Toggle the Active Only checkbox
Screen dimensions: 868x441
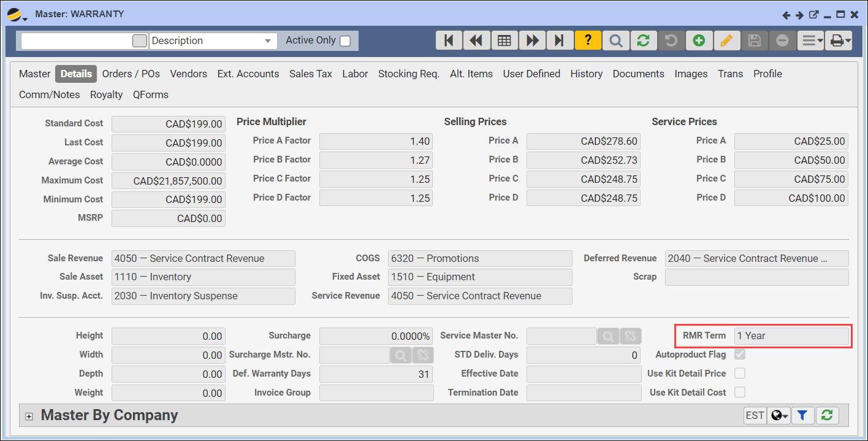point(345,41)
